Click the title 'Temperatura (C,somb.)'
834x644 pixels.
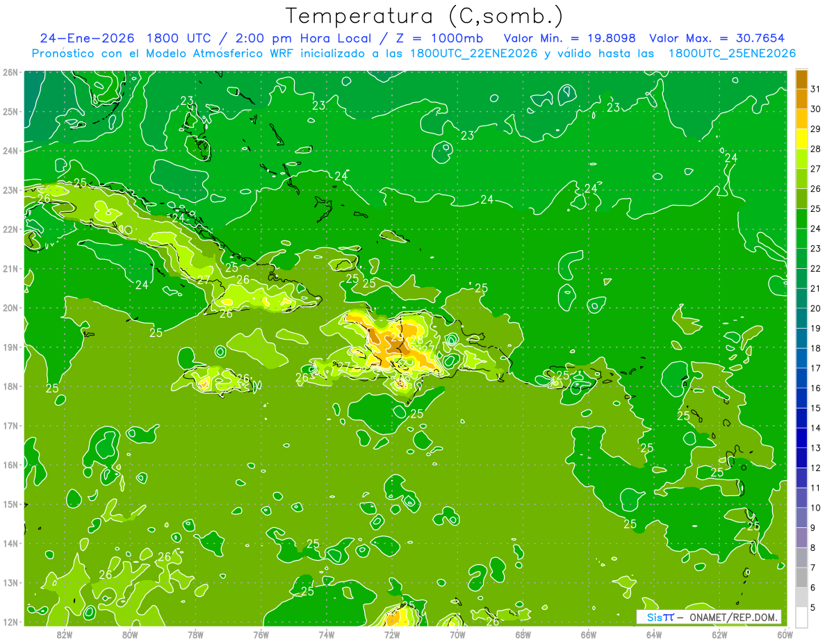[425, 16]
